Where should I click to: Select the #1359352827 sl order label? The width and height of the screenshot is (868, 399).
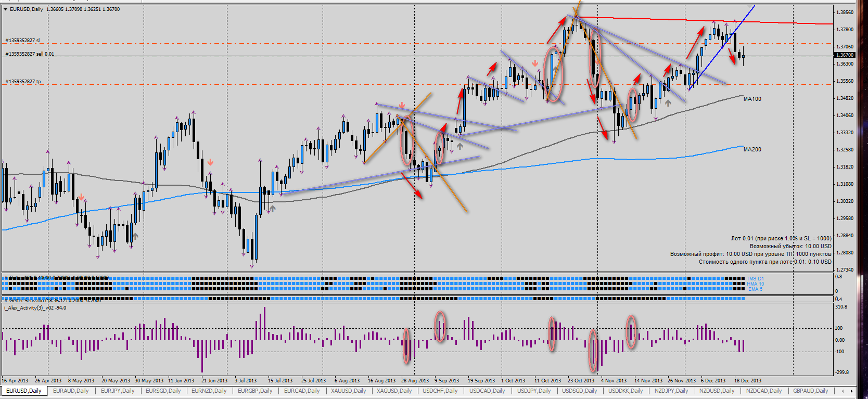tap(22, 41)
